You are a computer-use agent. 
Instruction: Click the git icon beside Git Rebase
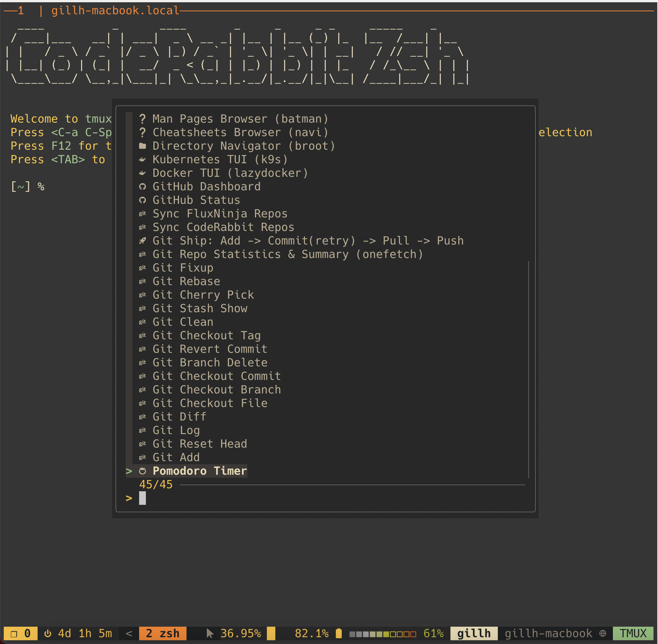pyautogui.click(x=143, y=281)
